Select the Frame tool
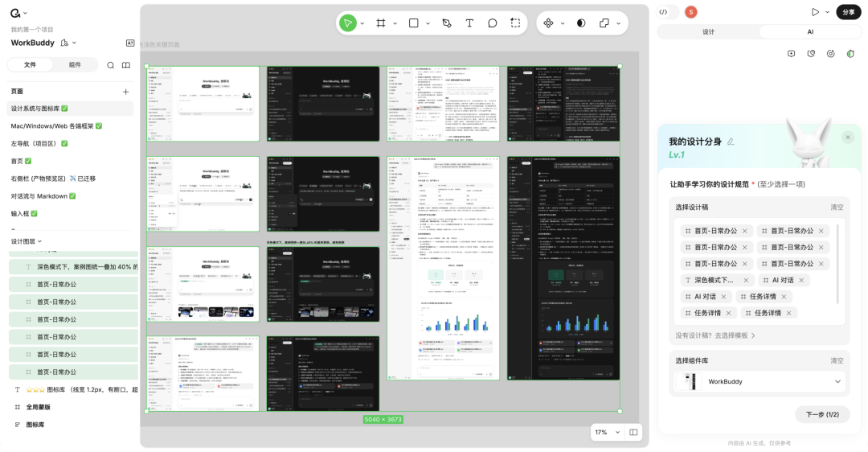Image resolution: width=868 pixels, height=452 pixels. click(x=381, y=23)
